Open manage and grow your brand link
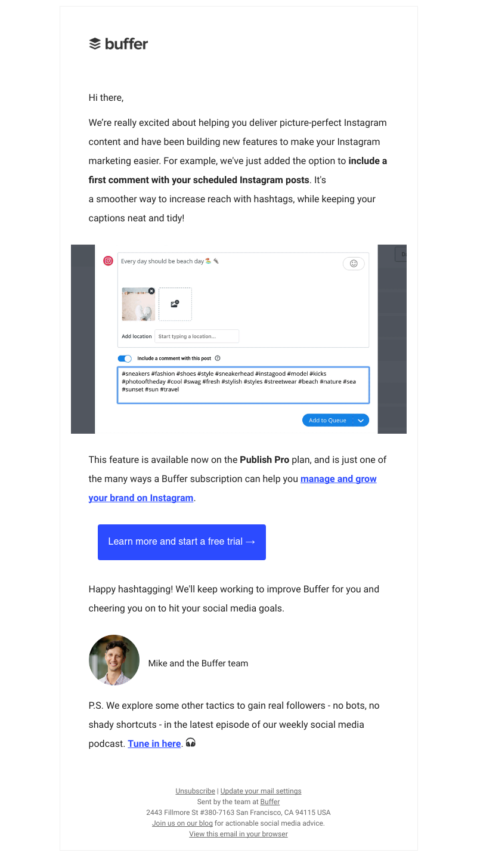This screenshot has height=868, width=477. (x=338, y=479)
